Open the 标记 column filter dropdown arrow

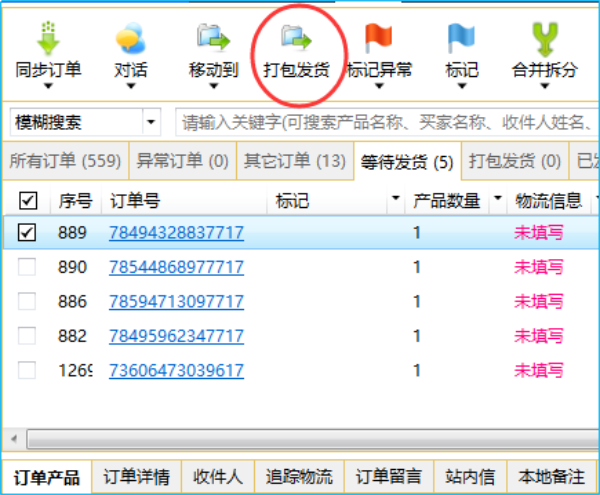tap(396, 200)
